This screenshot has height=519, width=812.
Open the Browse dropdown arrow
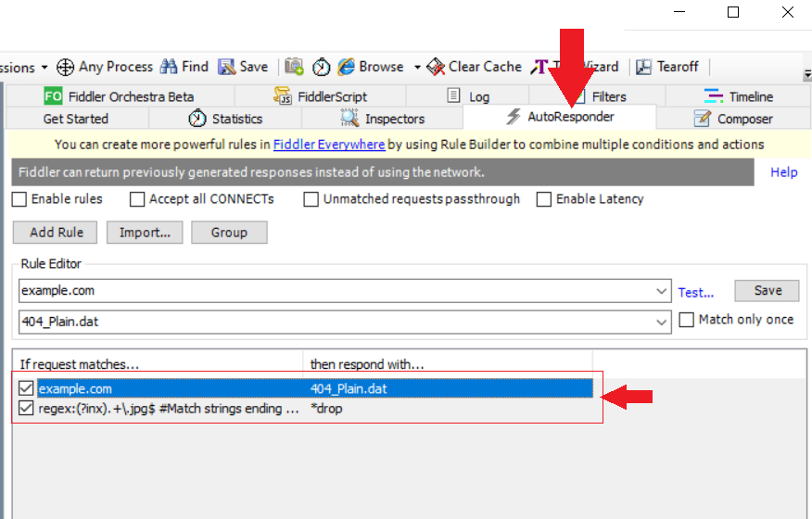tap(417, 68)
